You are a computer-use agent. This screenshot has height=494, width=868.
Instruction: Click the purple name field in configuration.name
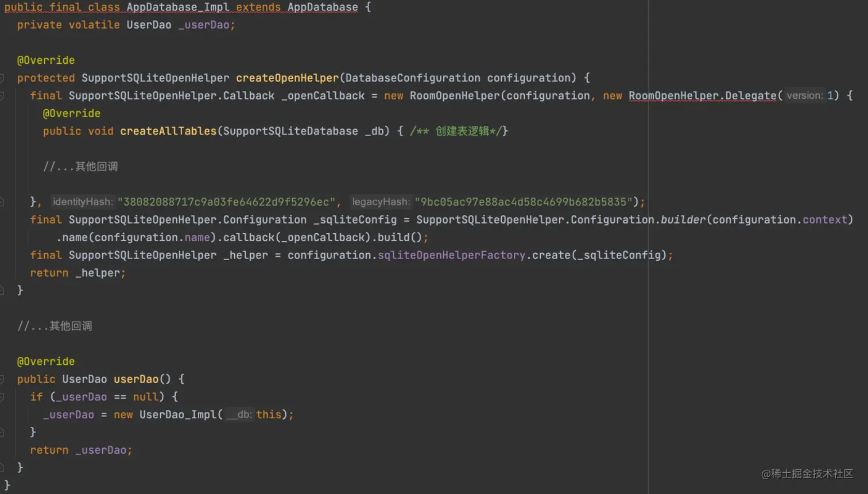(197, 238)
